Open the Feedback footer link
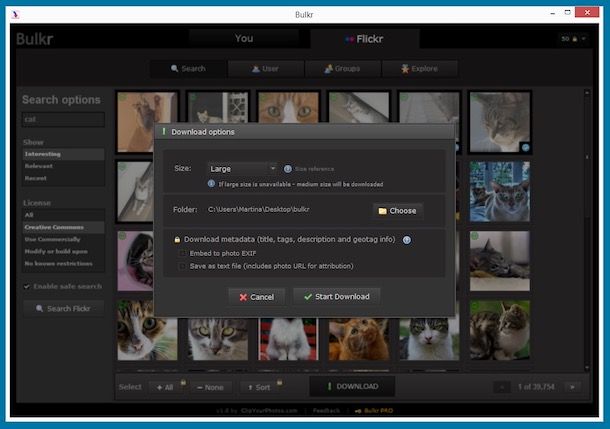Screen dimensions: 610x429 click(x=326, y=411)
